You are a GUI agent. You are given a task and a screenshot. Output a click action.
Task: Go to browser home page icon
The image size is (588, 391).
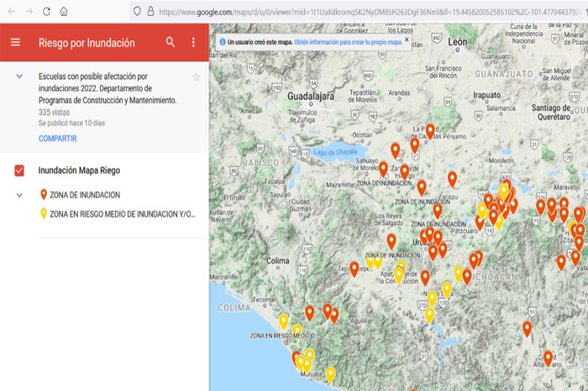[64, 12]
